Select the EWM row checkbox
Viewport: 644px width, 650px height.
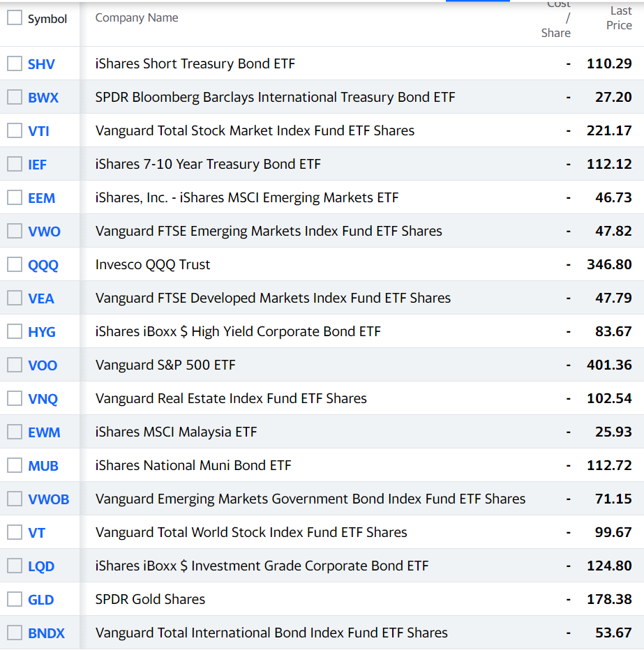15,432
